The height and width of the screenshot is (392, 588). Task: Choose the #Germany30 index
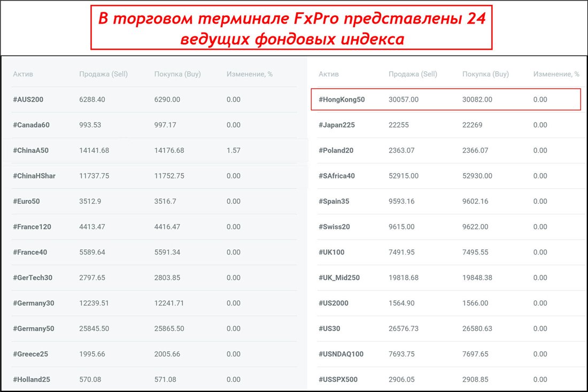pyautogui.click(x=33, y=303)
